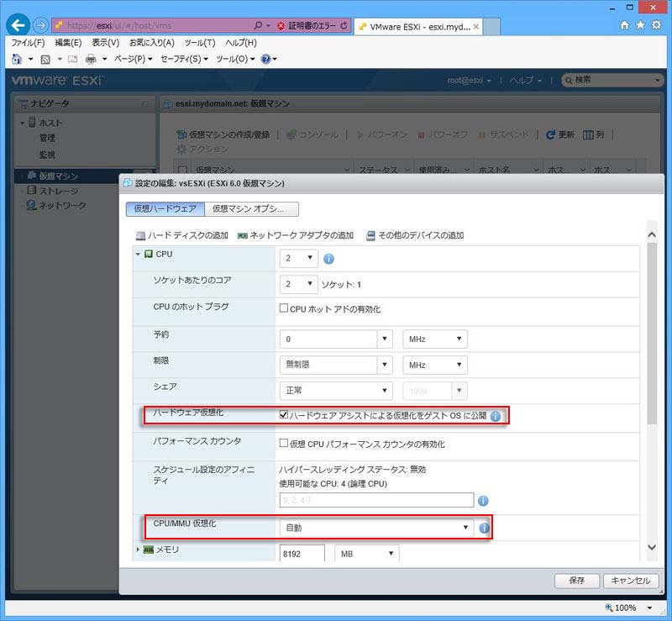The height and width of the screenshot is (621, 672).
Task: Click the certificate error warning icon
Action: 281,26
